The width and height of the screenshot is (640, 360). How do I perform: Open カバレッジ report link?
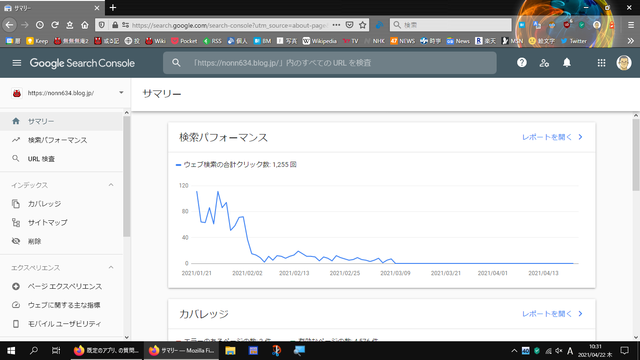point(552,314)
